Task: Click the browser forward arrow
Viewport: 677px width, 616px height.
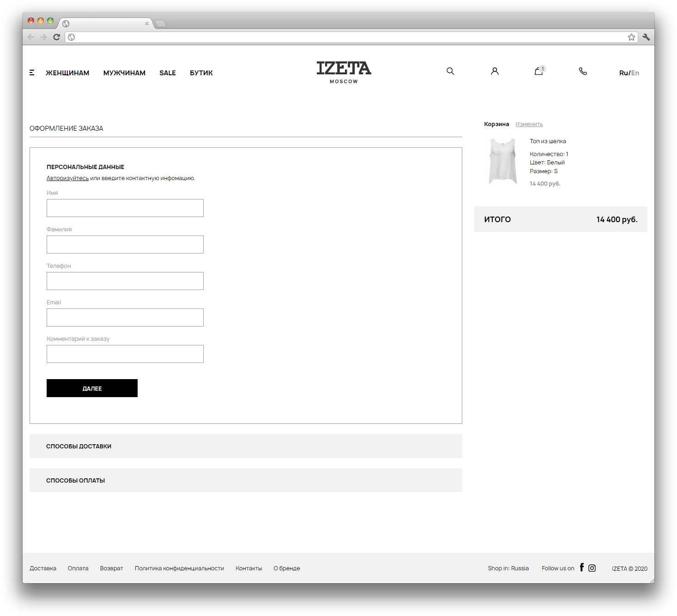Action: tap(43, 37)
